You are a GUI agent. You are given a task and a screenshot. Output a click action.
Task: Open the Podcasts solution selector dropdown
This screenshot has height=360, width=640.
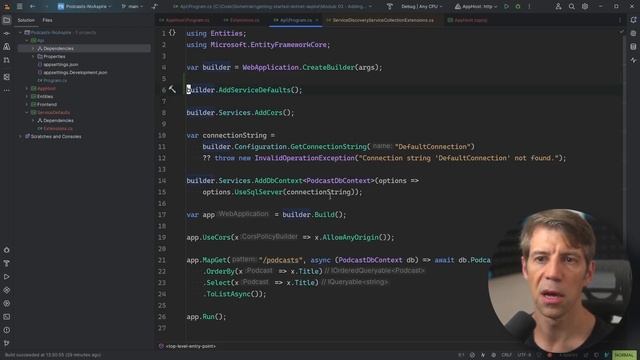tap(84, 7)
